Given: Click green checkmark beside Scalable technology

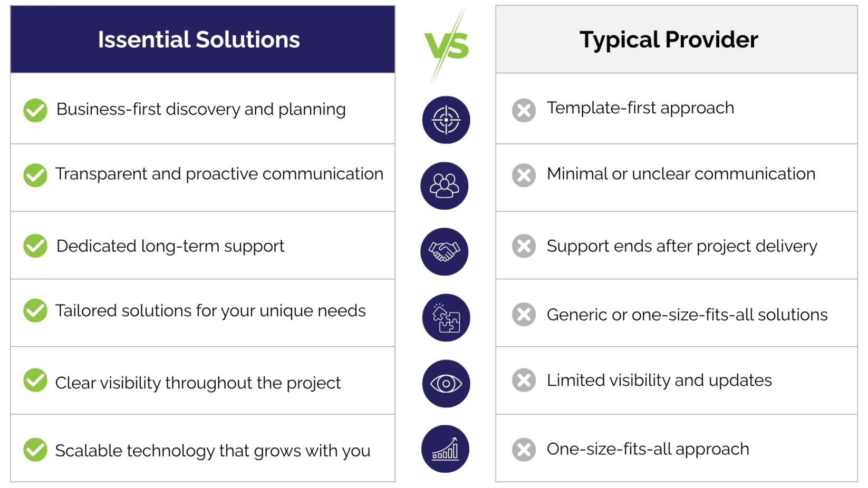Looking at the screenshot, I should coord(35,450).
